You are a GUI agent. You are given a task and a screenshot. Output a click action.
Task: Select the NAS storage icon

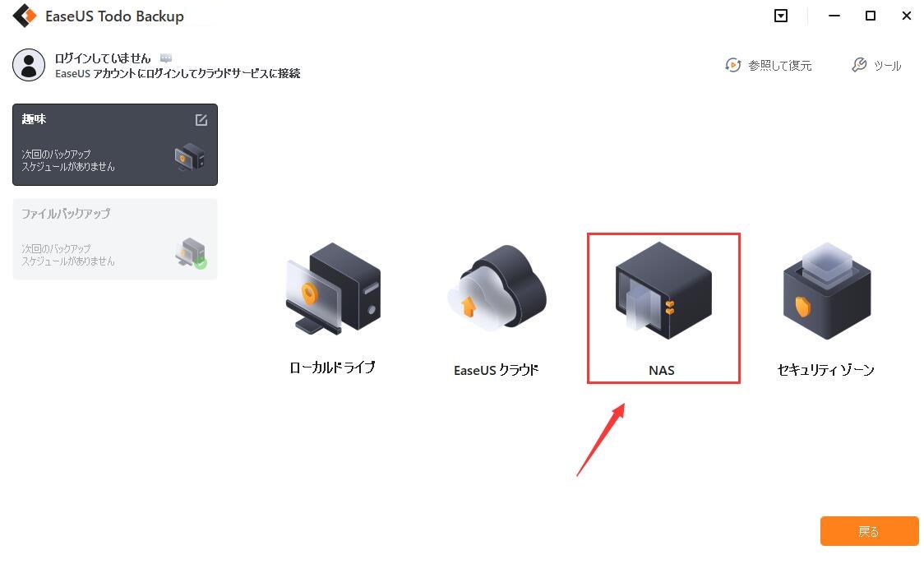(663, 290)
